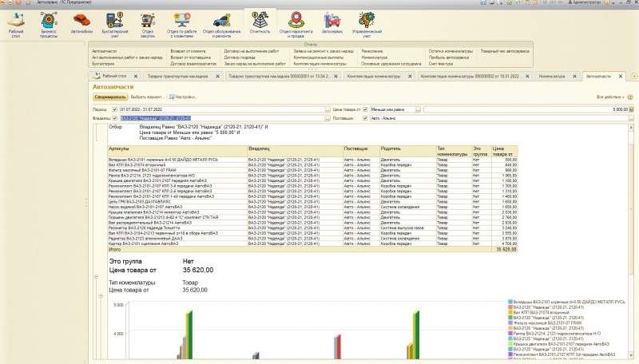Viewport: 639px width, 364px height.
Task: Open Товарный чек автосервиса report
Action: pyautogui.click(x=505, y=51)
